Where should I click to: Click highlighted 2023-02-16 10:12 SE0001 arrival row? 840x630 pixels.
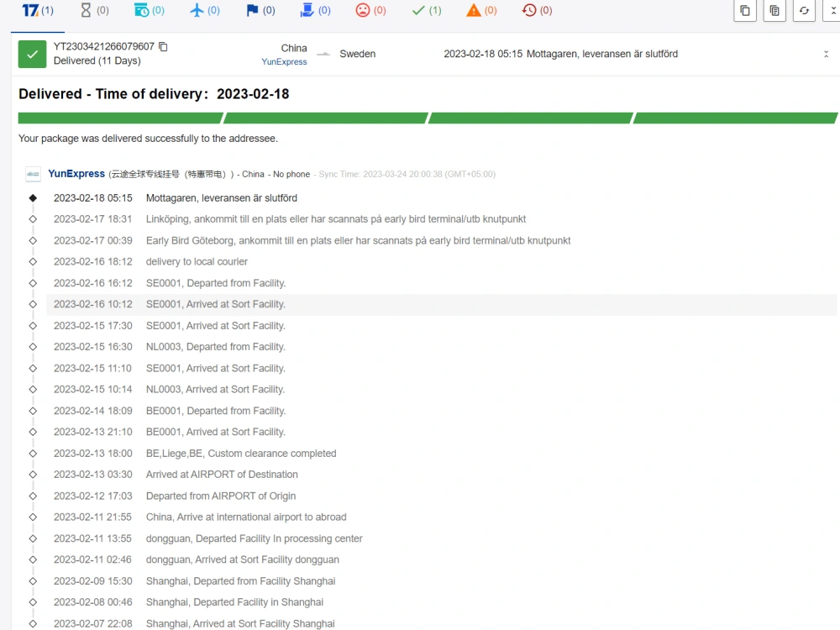(x=442, y=304)
